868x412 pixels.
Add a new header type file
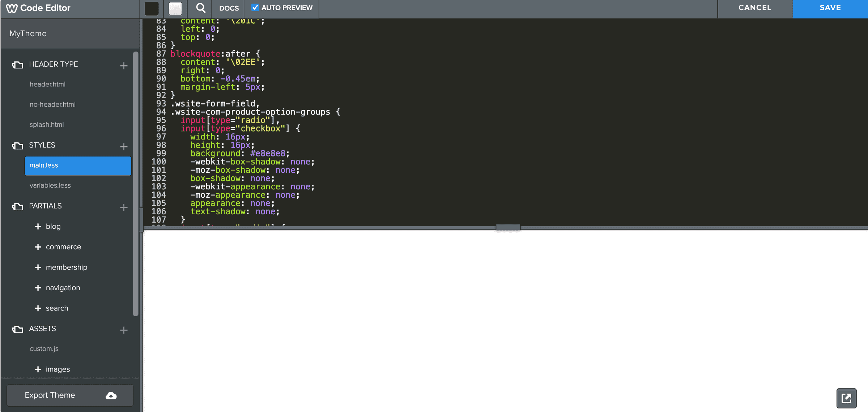point(124,66)
